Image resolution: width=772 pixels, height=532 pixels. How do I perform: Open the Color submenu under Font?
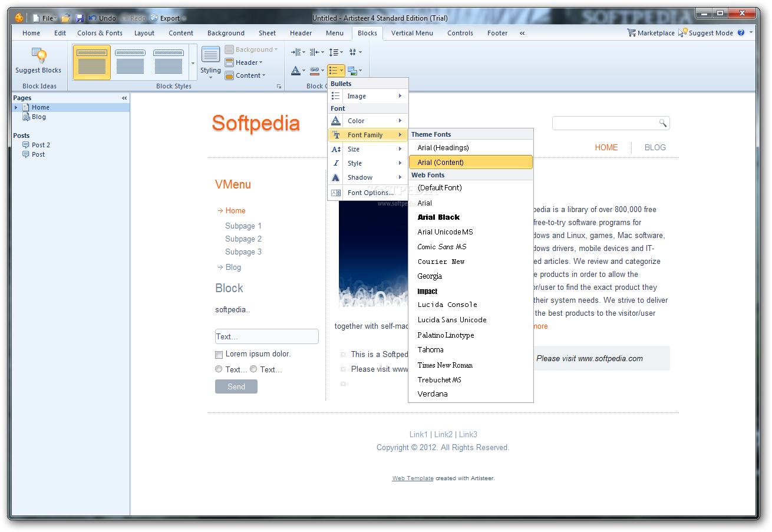tap(368, 121)
